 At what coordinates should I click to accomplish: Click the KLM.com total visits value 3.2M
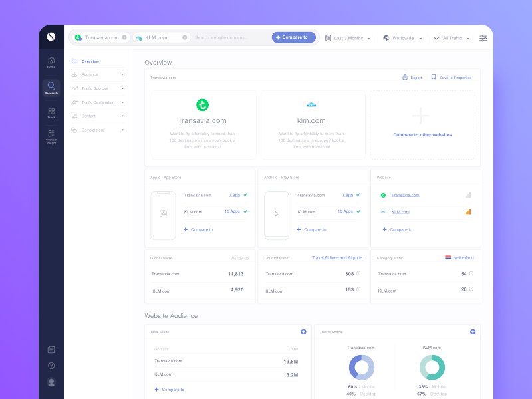point(292,375)
